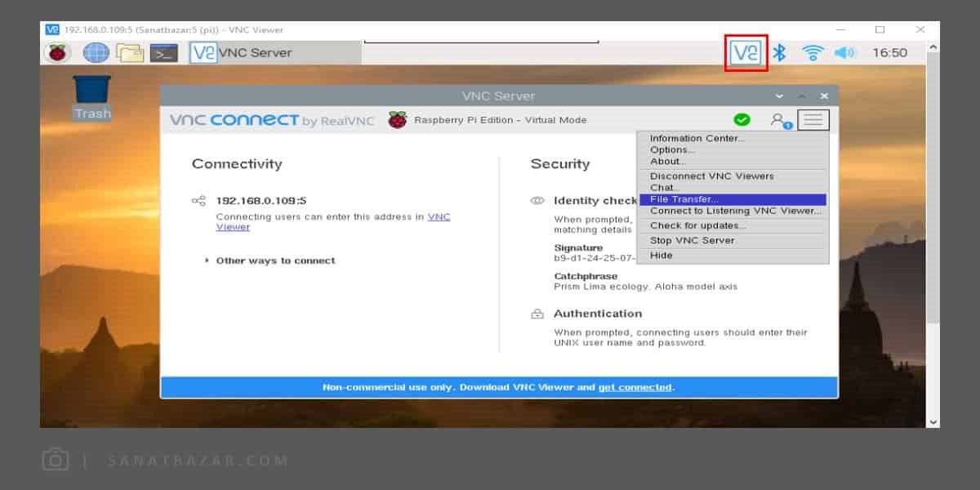This screenshot has height=490, width=980.
Task: Click the get connected link in the banner
Action: click(635, 387)
